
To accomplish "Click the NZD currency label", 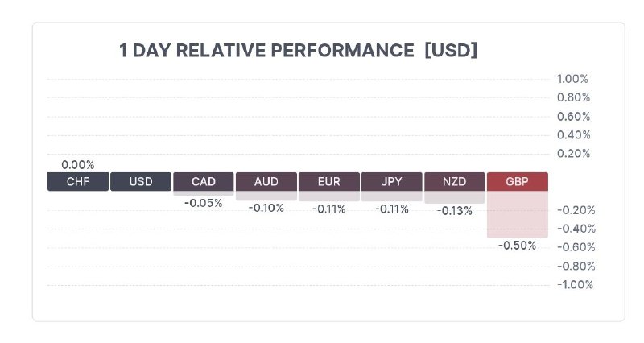I will 455,181.
